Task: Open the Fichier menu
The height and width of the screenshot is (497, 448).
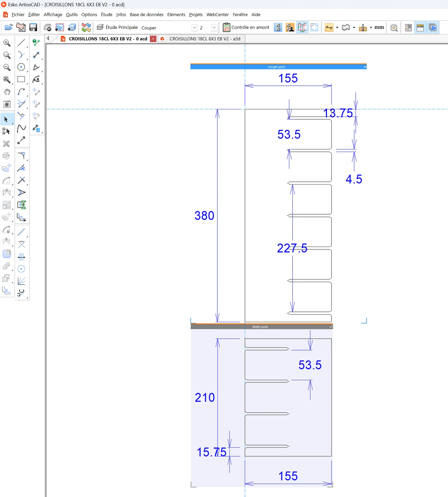Action: pyautogui.click(x=18, y=15)
